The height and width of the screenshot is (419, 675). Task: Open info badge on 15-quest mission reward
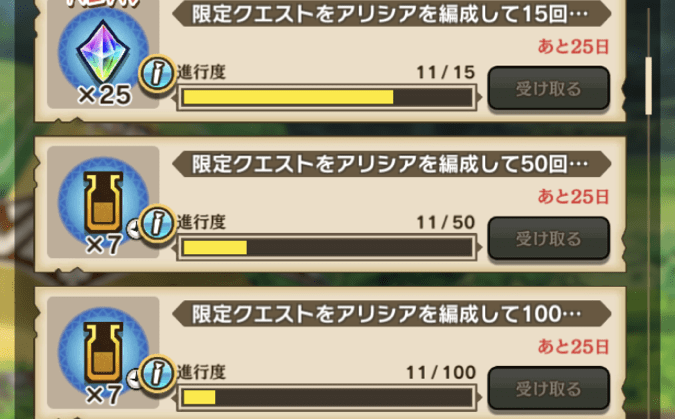click(x=157, y=74)
